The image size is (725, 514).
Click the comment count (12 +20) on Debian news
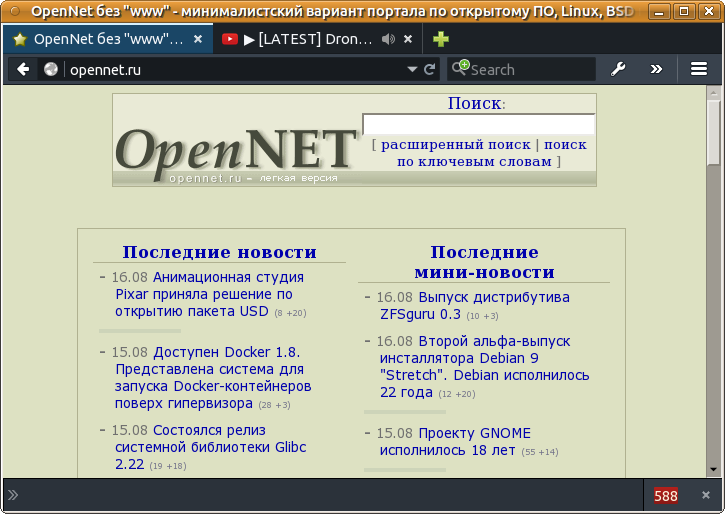click(x=457, y=394)
